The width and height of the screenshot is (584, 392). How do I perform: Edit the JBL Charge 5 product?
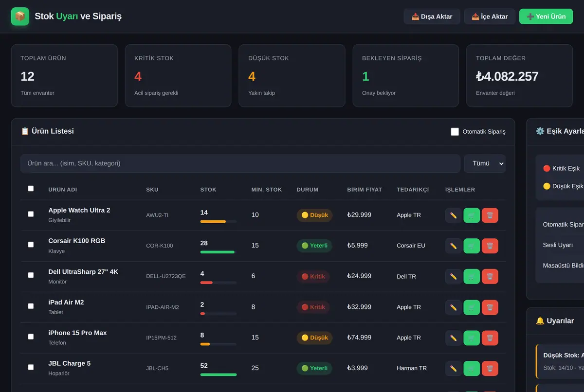coord(454,368)
